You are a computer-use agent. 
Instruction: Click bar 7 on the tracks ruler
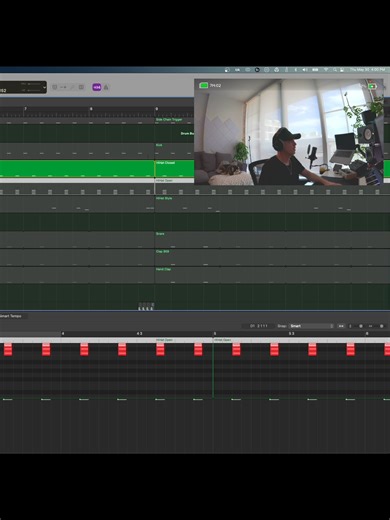tap(25, 109)
